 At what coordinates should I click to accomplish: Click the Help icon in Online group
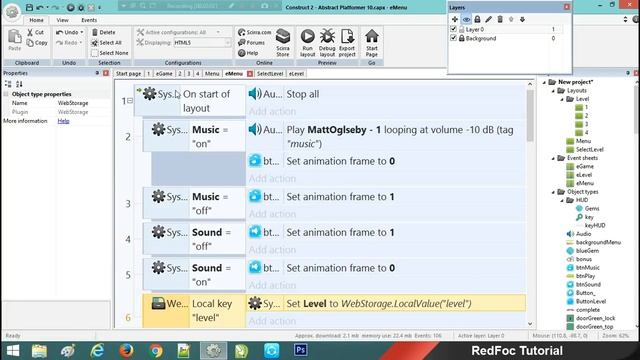pyautogui.click(x=242, y=53)
